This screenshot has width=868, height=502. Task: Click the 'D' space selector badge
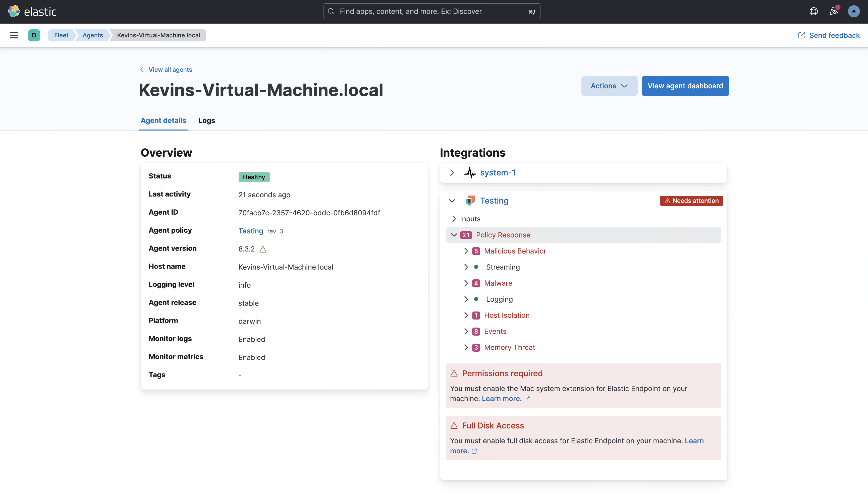(x=34, y=35)
